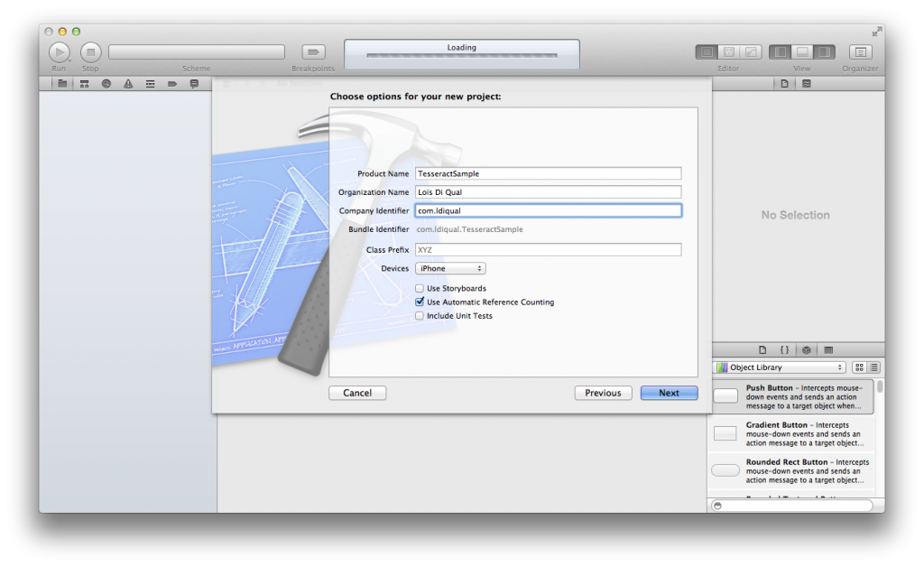
Task: Open the Devices iPhone dropdown
Action: pos(451,269)
